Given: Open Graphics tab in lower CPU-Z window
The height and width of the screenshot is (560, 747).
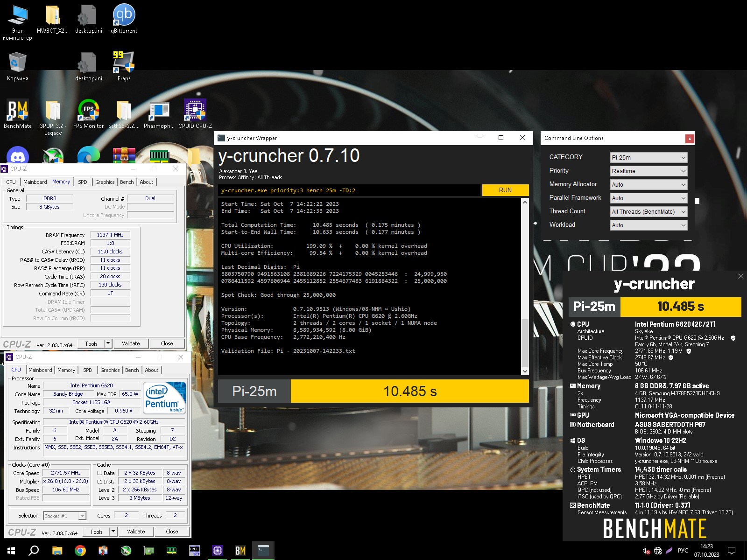Looking at the screenshot, I should 110,370.
